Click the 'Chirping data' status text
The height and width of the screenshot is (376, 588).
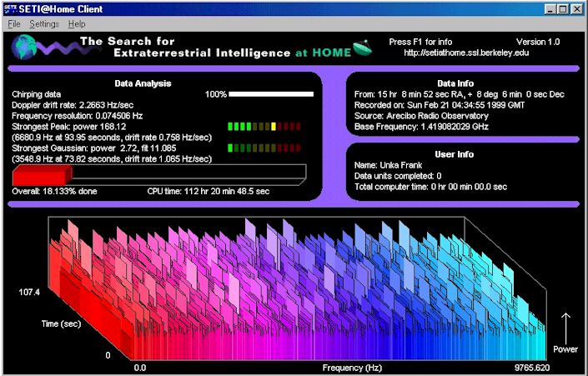(37, 94)
